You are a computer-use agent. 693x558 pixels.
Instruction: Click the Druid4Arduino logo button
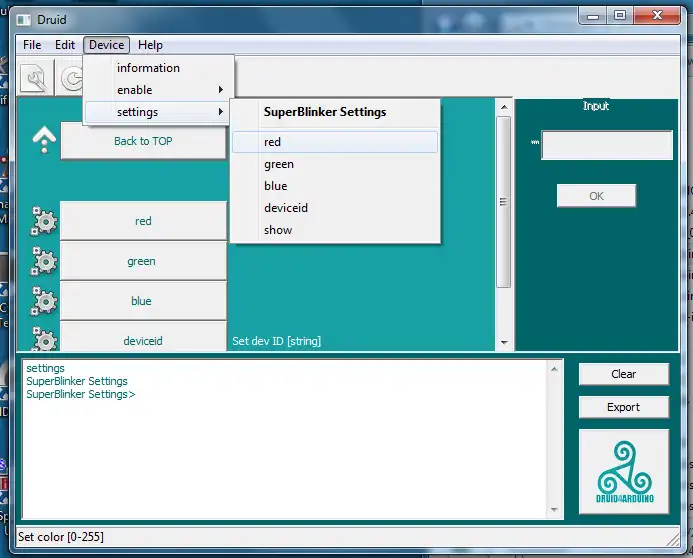tap(624, 471)
